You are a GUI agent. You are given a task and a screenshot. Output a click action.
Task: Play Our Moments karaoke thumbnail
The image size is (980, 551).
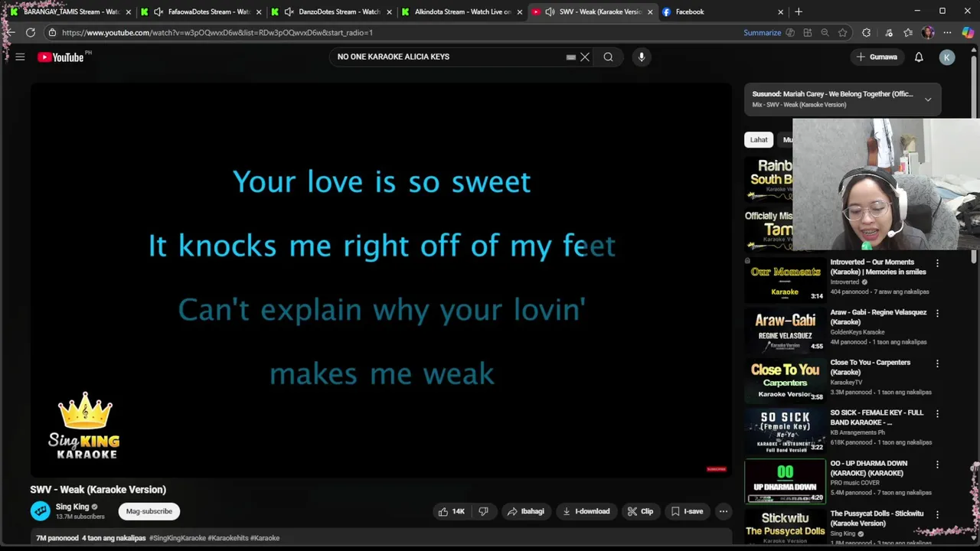pos(785,279)
